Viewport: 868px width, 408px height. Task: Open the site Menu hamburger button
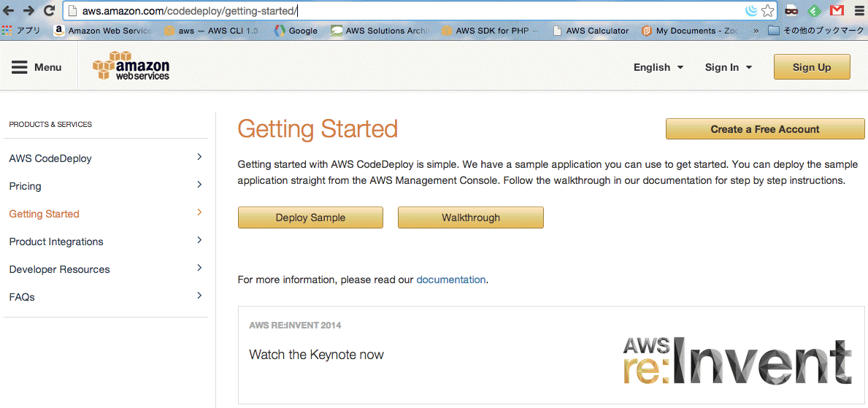(x=37, y=67)
